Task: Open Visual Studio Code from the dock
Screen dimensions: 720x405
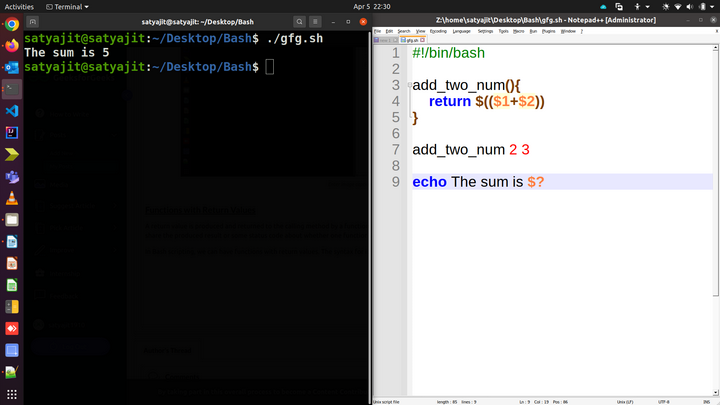Action: (12, 111)
